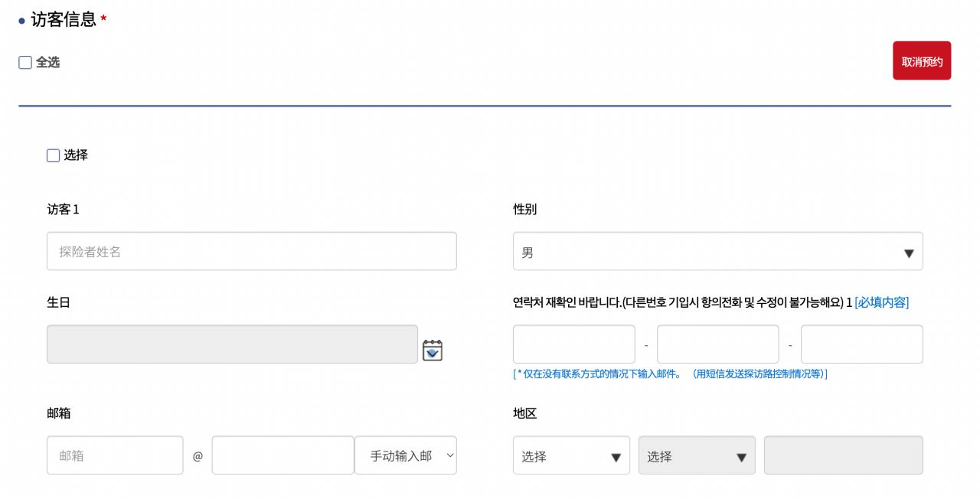Focus the middle phone number box
Screen dimensions: 980x499
point(717,344)
